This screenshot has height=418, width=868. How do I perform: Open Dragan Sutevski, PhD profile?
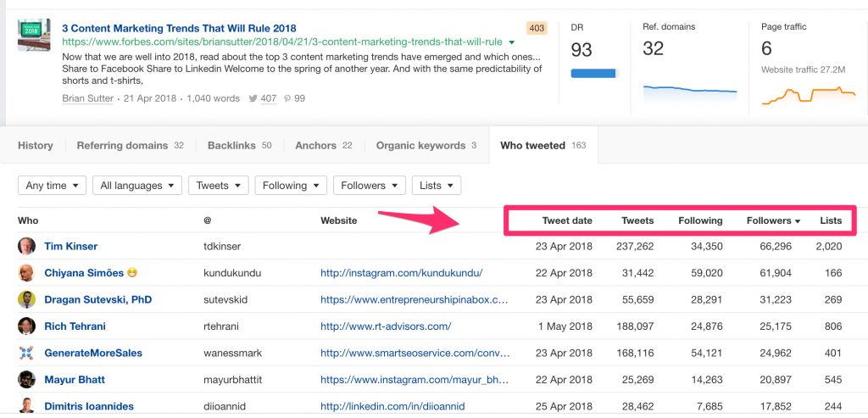pos(98,299)
